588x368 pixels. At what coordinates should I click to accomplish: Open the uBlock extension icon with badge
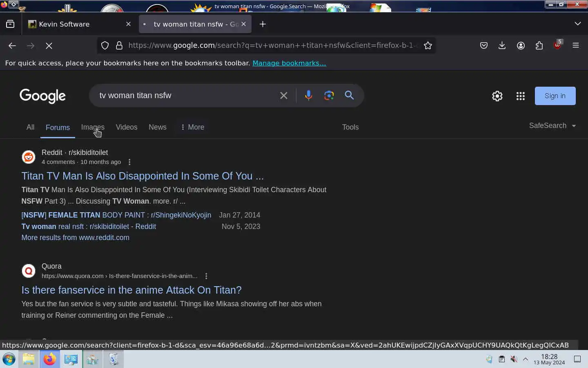click(558, 45)
